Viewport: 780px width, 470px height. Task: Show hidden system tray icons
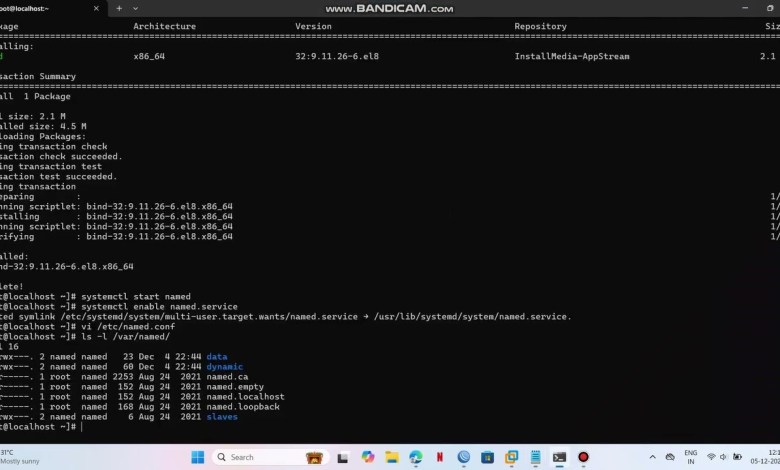pyautogui.click(x=653, y=457)
